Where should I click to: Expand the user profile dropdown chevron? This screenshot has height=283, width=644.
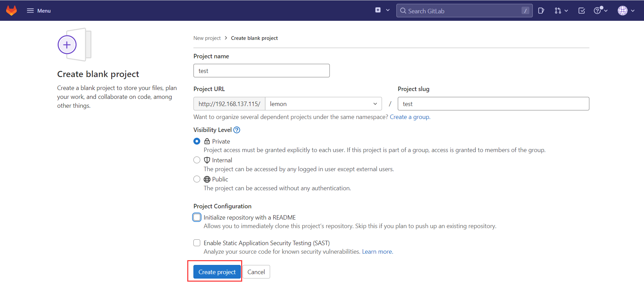(x=633, y=11)
